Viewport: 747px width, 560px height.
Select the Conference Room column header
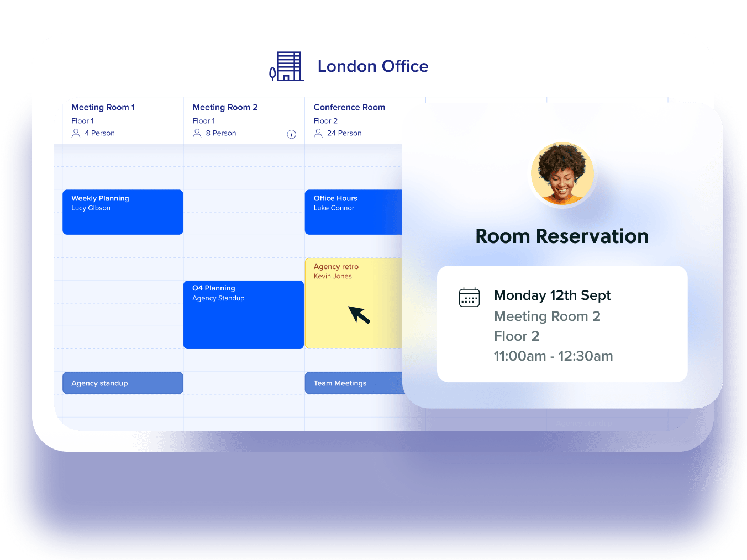tap(349, 107)
